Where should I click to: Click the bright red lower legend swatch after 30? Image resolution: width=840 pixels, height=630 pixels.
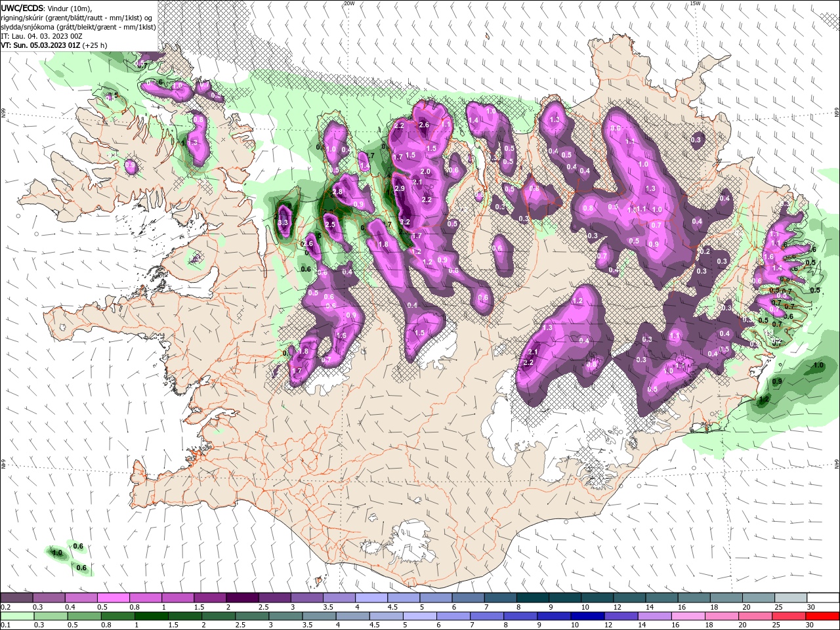point(823,616)
